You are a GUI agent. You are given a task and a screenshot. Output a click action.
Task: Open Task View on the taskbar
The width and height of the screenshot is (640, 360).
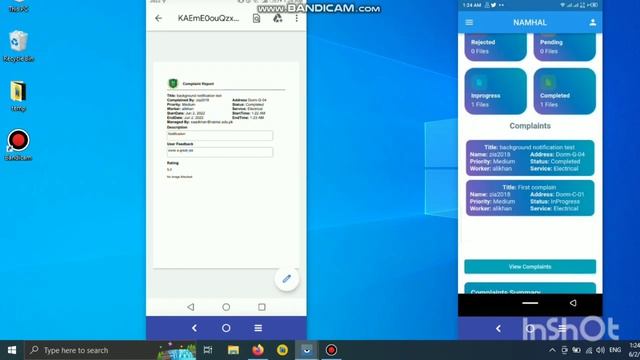[208, 350]
